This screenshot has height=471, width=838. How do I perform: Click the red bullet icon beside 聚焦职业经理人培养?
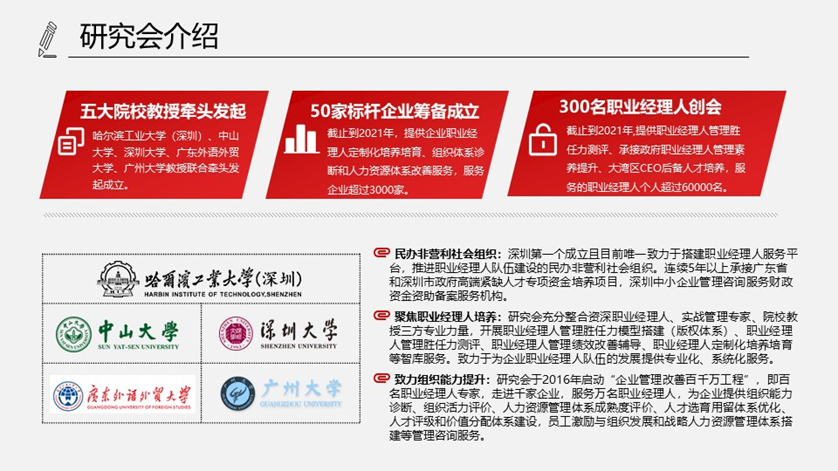[381, 315]
